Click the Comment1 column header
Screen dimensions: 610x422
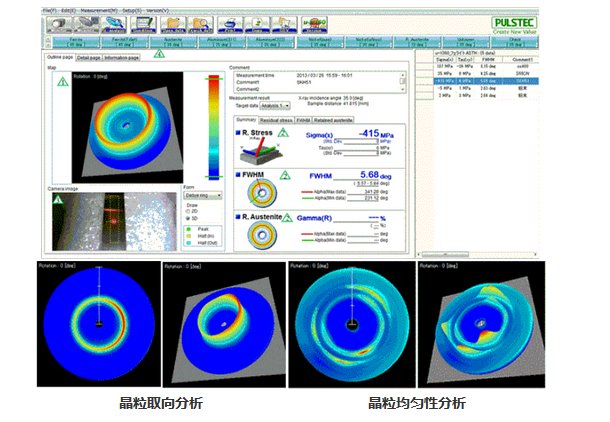click(521, 60)
